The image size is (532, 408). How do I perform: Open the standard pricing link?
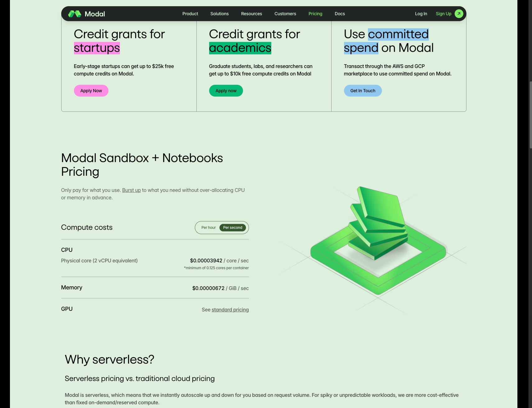point(230,310)
